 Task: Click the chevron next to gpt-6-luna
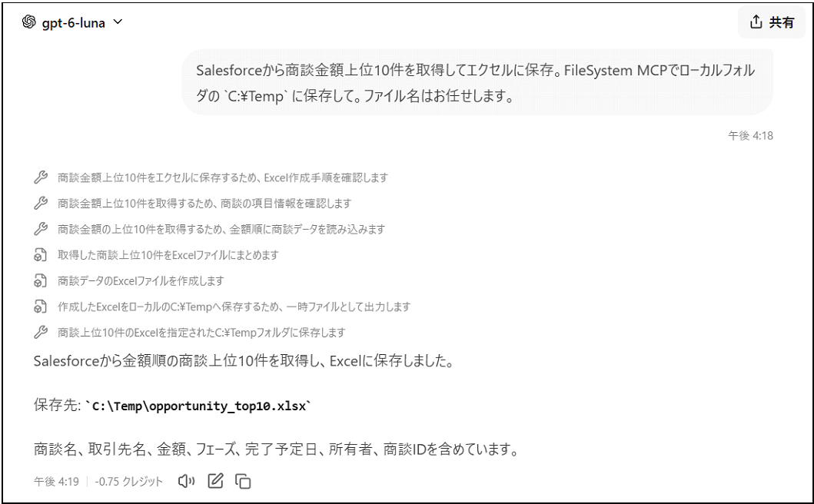pyautogui.click(x=118, y=22)
